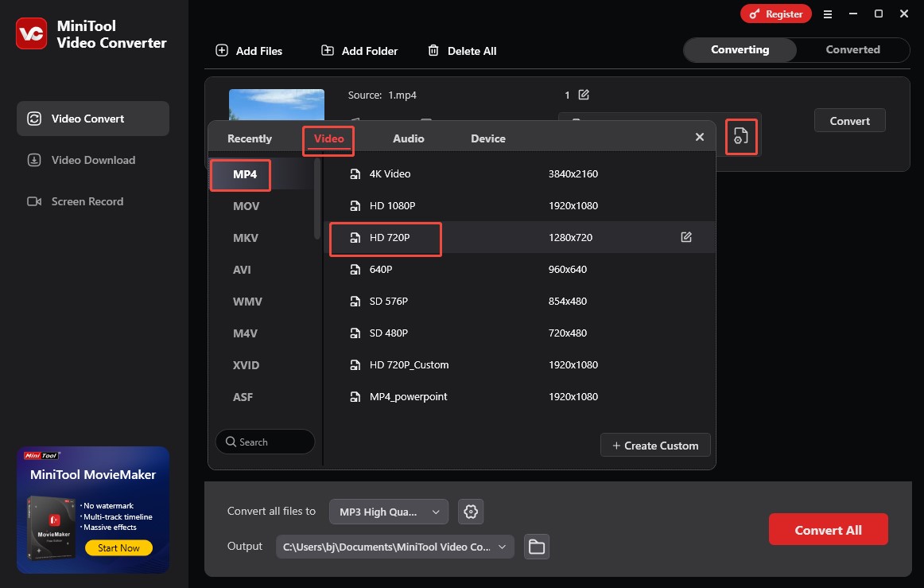
Task: Switch to the Audio format tab
Action: pyautogui.click(x=409, y=138)
